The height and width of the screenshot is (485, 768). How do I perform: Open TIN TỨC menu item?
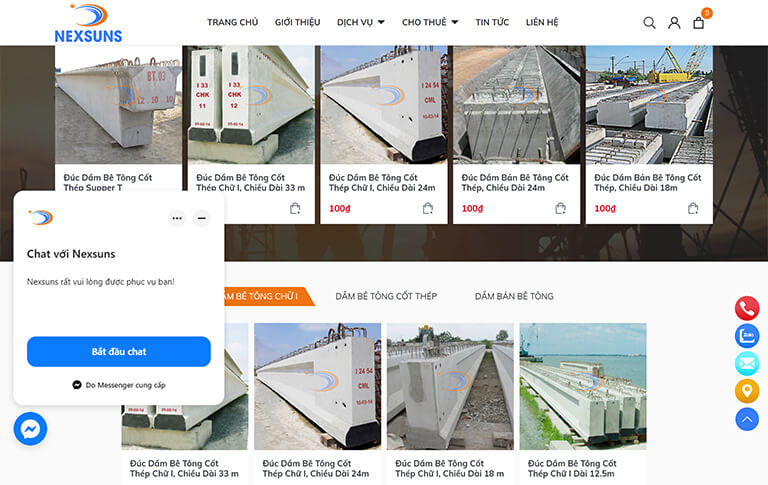pos(492,22)
